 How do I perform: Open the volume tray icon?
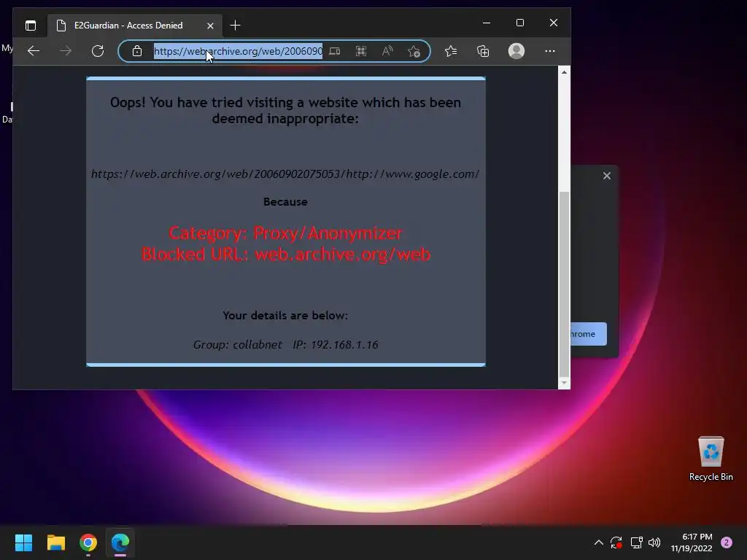click(x=654, y=542)
